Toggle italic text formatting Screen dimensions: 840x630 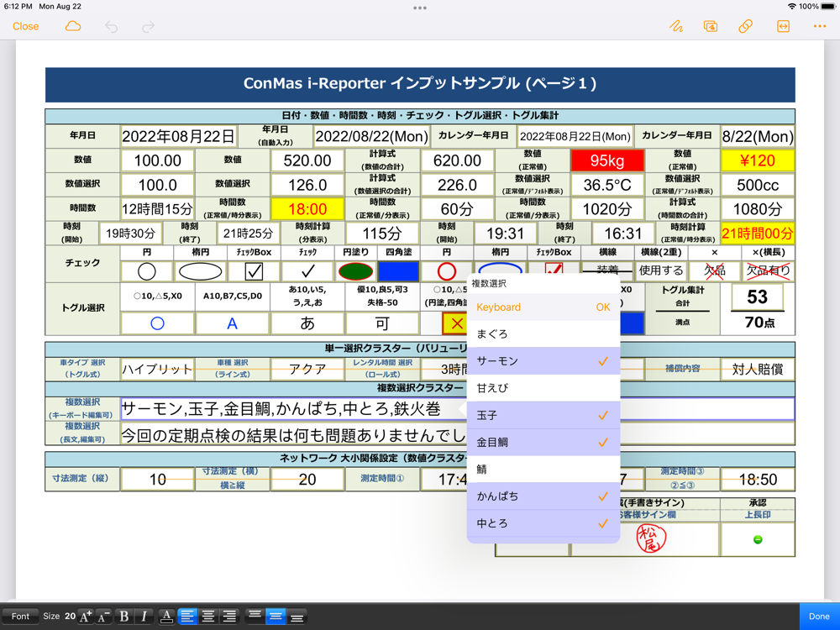pyautogui.click(x=144, y=616)
